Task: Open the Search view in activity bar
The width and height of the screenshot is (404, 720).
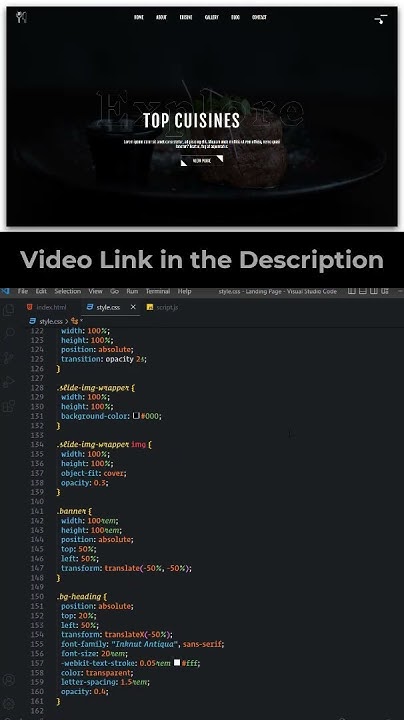Action: tap(9, 334)
